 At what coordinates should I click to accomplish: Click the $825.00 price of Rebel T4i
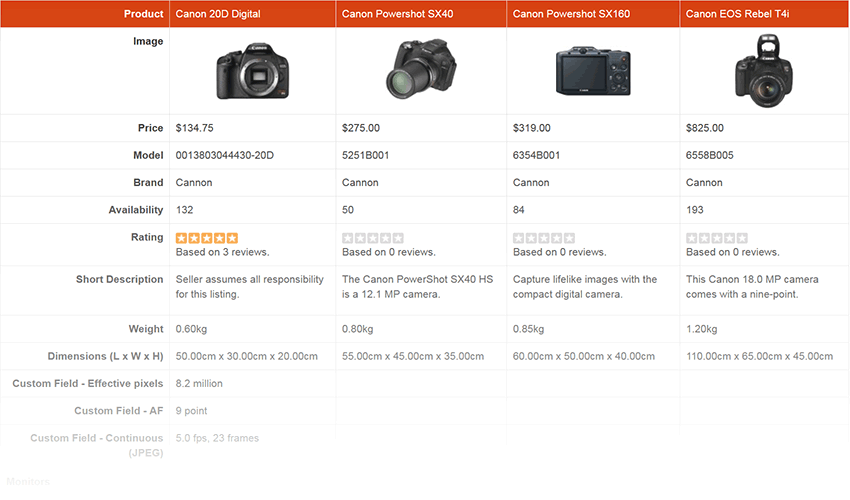coord(705,128)
